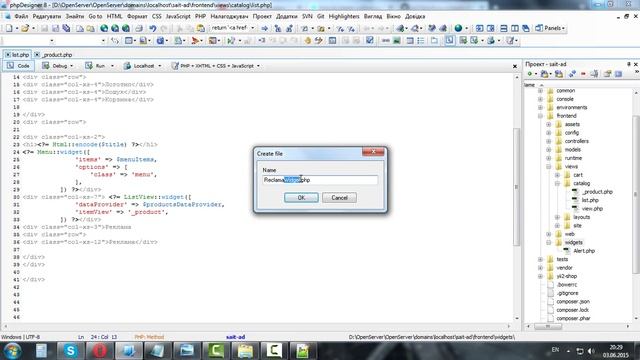The width and height of the screenshot is (640, 360).
Task: Open Opera from the taskbar
Action: tap(100, 351)
